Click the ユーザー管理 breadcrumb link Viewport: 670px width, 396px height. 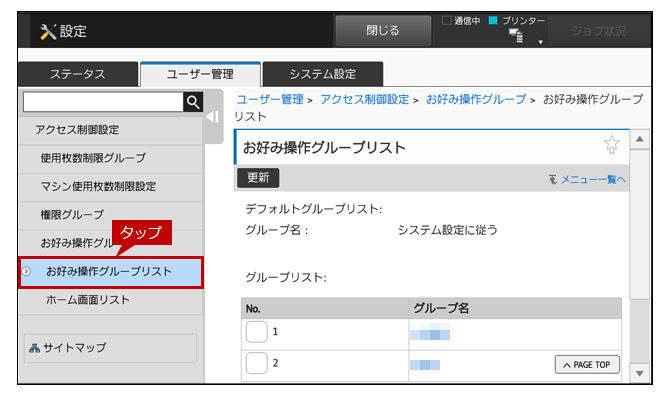[x=270, y=100]
